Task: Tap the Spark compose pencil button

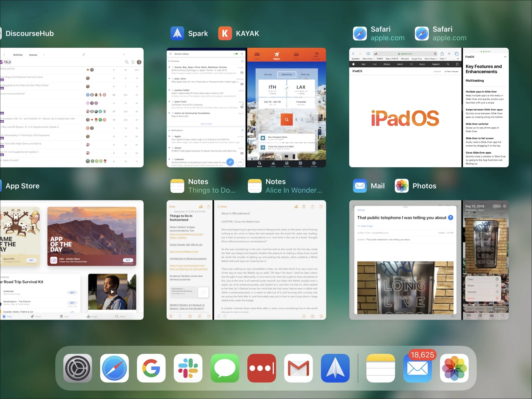Action: pyautogui.click(x=230, y=162)
